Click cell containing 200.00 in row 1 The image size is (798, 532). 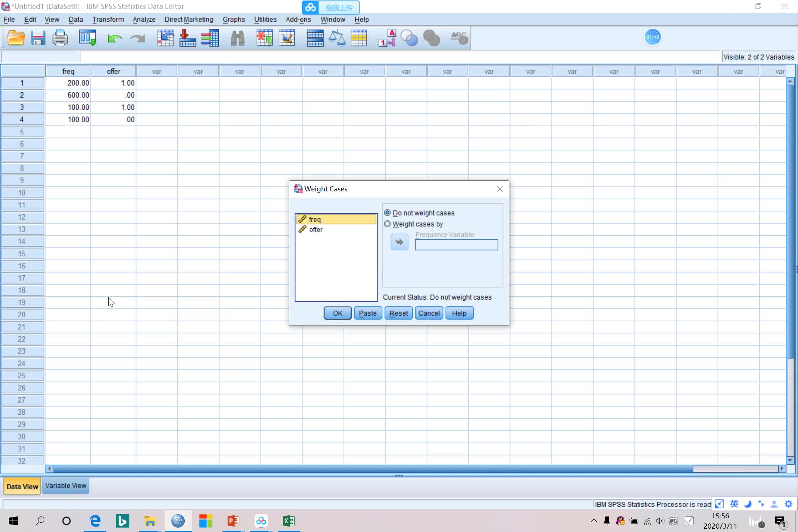pyautogui.click(x=68, y=83)
